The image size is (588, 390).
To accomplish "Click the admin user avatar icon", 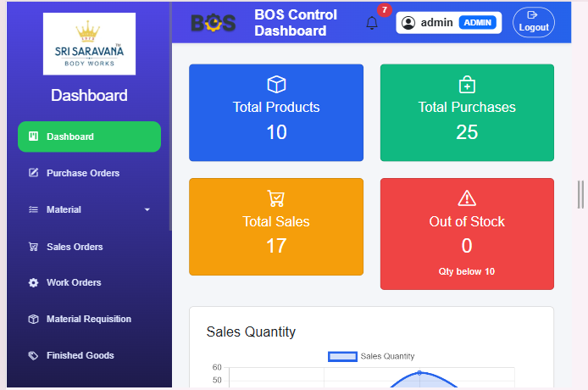I will click(408, 23).
